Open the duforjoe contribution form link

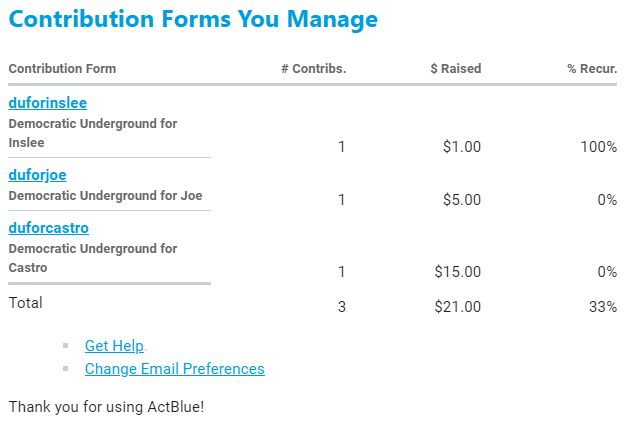pyautogui.click(x=37, y=175)
